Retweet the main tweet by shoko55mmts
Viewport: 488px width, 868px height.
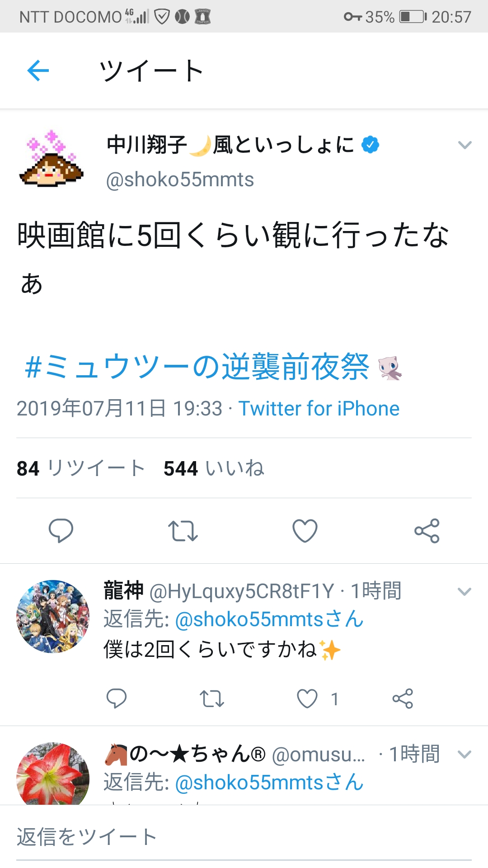point(183,531)
